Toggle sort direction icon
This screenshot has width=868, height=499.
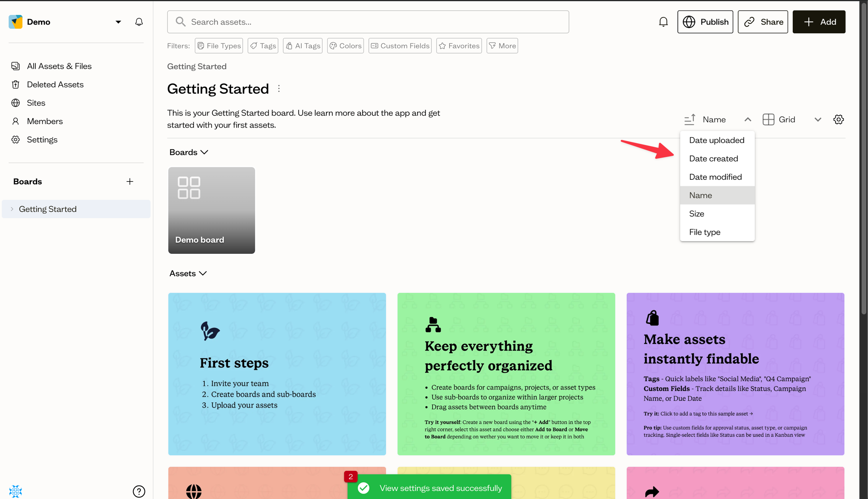click(x=690, y=119)
